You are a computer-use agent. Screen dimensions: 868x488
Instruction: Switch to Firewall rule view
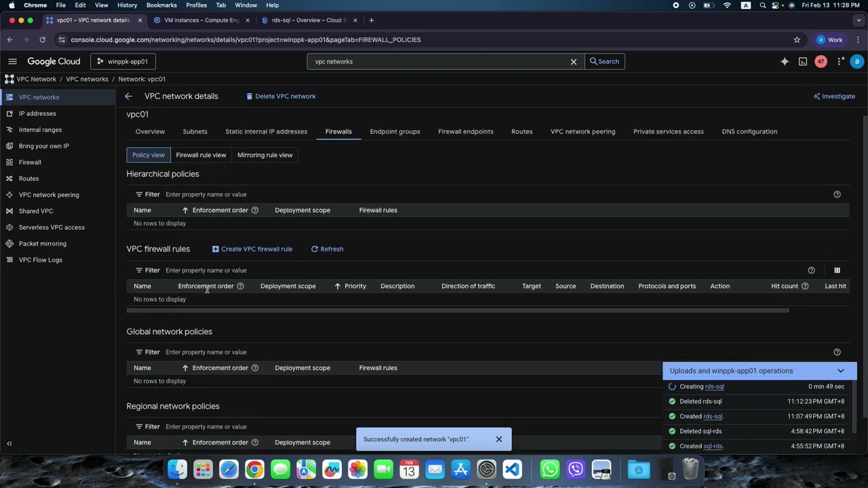click(x=201, y=155)
